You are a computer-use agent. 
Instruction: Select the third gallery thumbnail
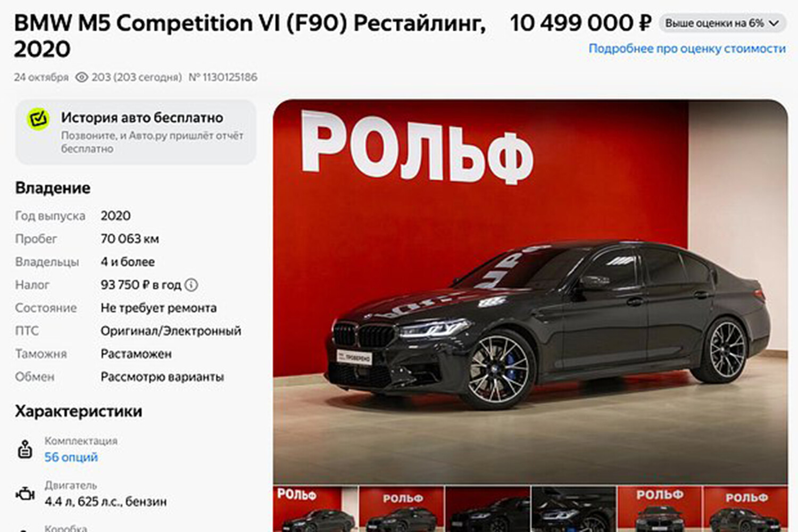pyautogui.click(x=488, y=509)
